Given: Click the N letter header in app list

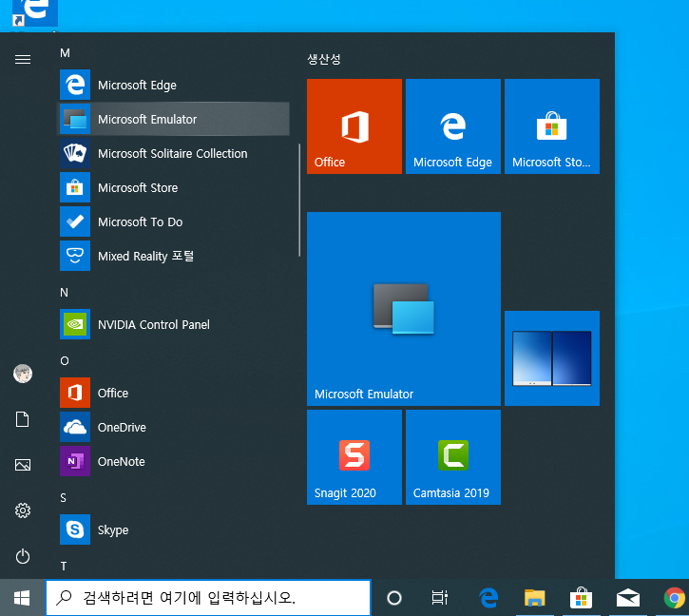Looking at the screenshot, I should coord(65,293).
